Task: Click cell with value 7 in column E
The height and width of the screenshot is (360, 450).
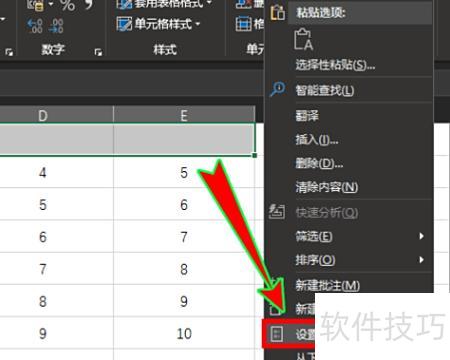Action: [x=184, y=236]
